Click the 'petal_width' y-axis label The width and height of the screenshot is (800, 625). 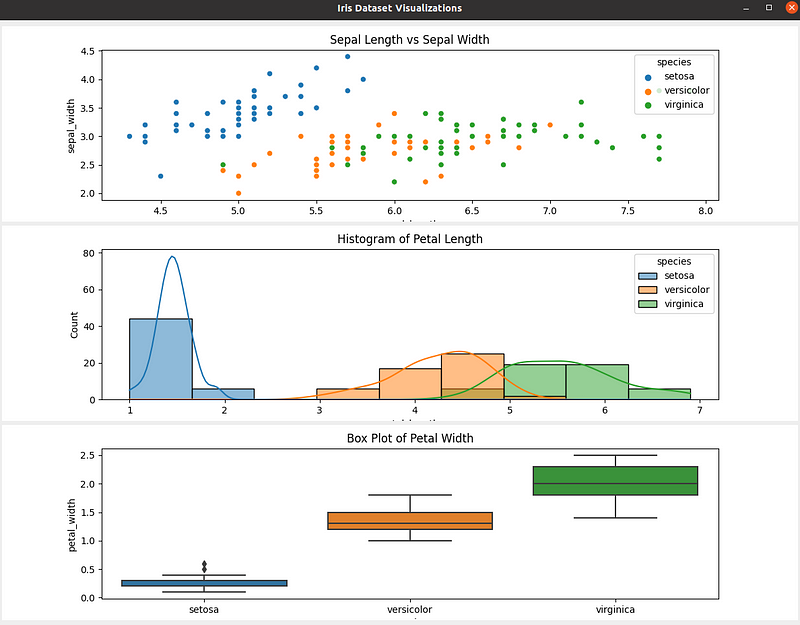tap(71, 525)
